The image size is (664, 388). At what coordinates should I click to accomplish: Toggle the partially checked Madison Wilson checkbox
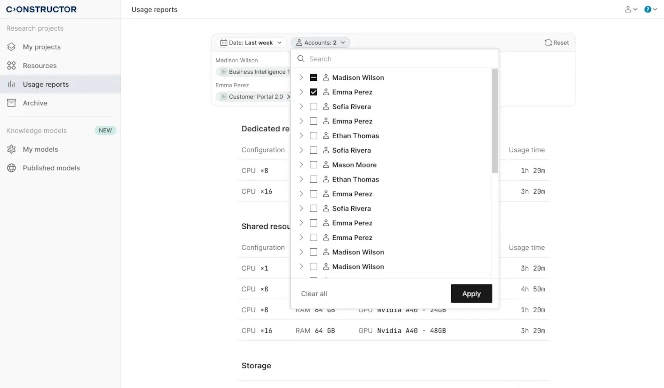coord(313,78)
